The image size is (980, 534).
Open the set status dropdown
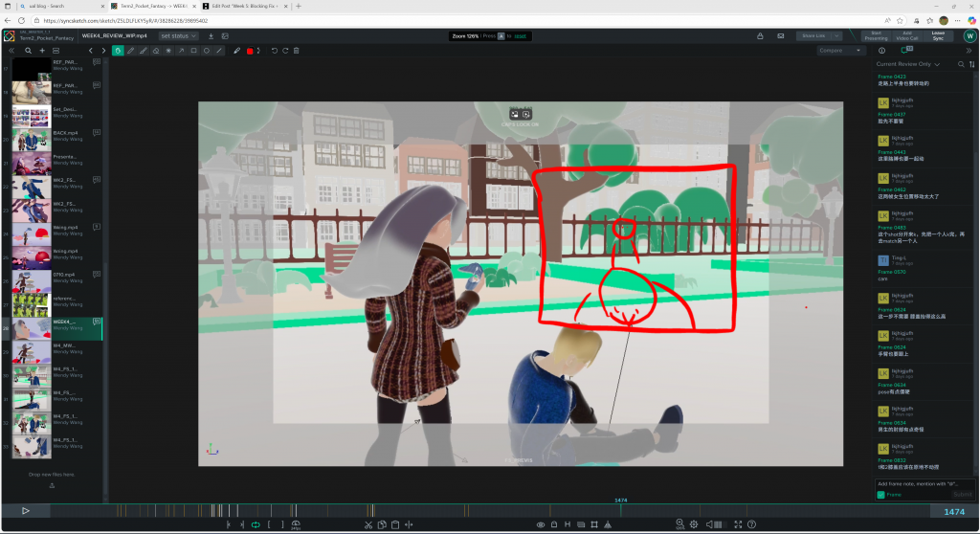pos(179,36)
